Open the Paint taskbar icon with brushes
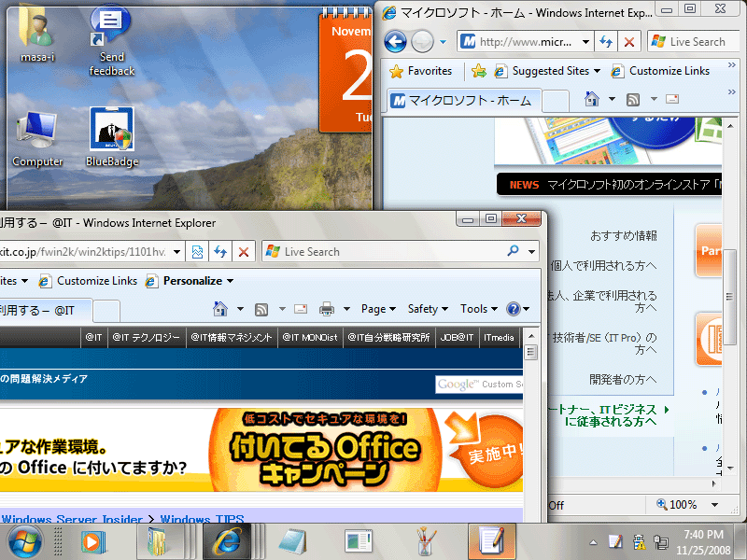Screen dimensions: 747x560 tap(426, 542)
